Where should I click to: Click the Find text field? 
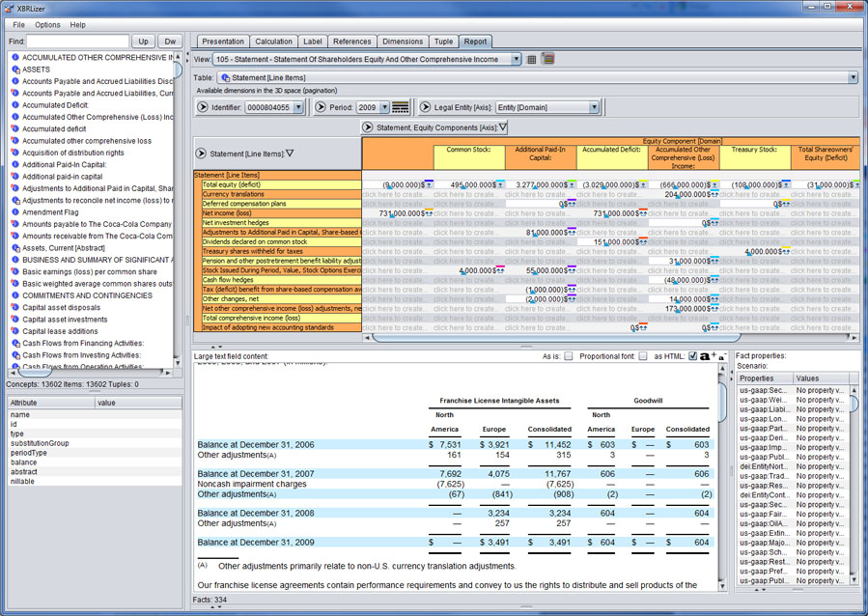[77, 42]
